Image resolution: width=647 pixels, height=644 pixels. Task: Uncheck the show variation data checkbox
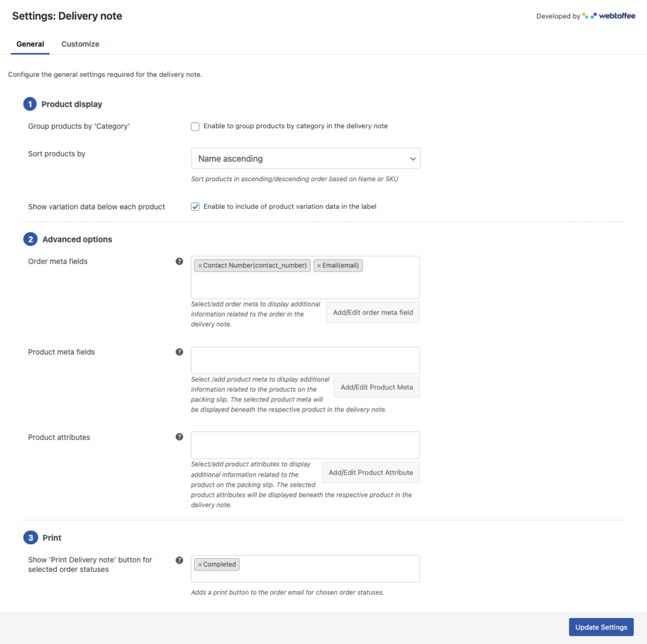(195, 206)
